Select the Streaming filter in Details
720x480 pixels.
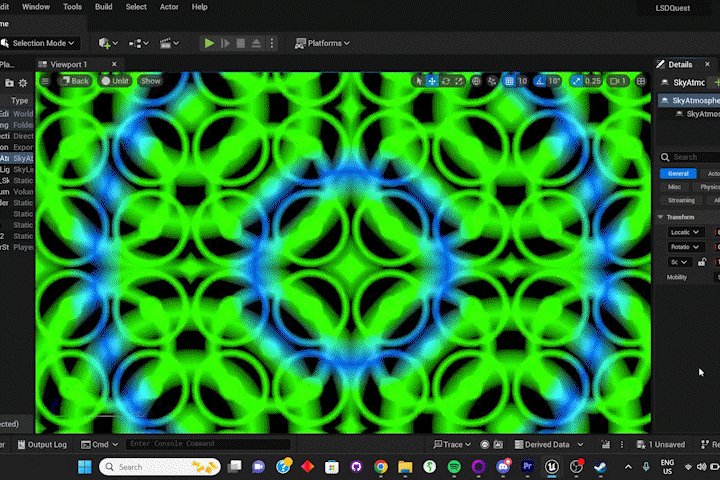point(681,200)
